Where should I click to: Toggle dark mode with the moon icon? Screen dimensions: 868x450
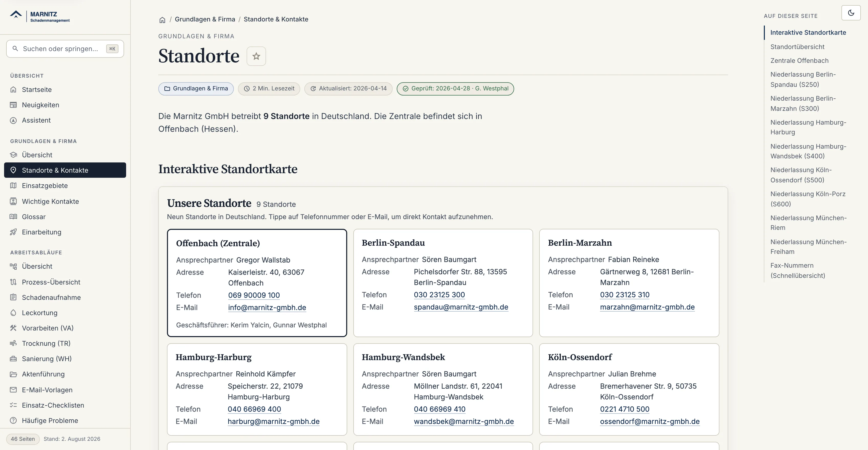click(851, 13)
